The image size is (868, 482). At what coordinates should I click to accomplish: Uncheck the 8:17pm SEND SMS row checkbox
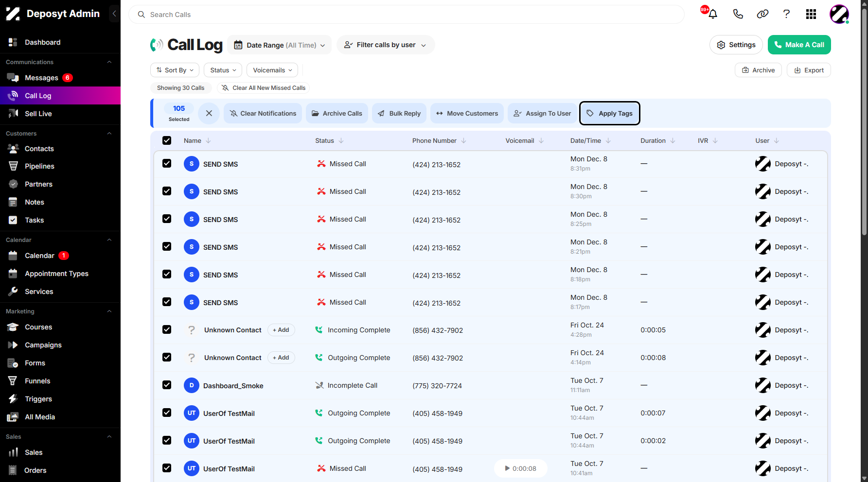(x=167, y=302)
